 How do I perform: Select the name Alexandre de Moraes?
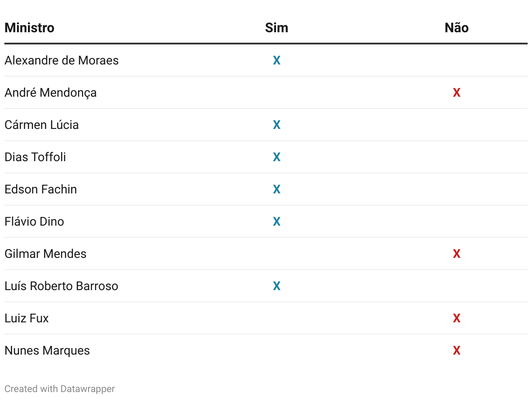click(x=61, y=60)
